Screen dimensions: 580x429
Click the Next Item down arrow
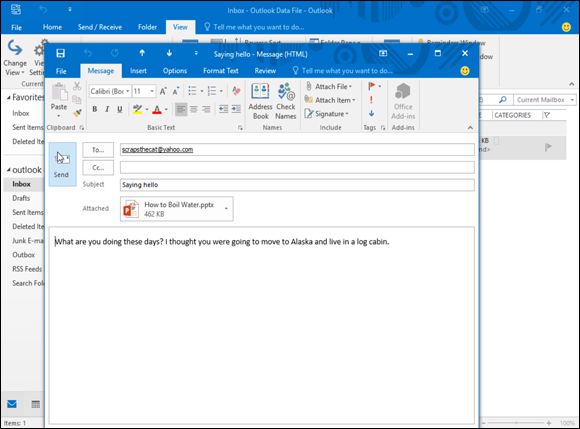(169, 53)
